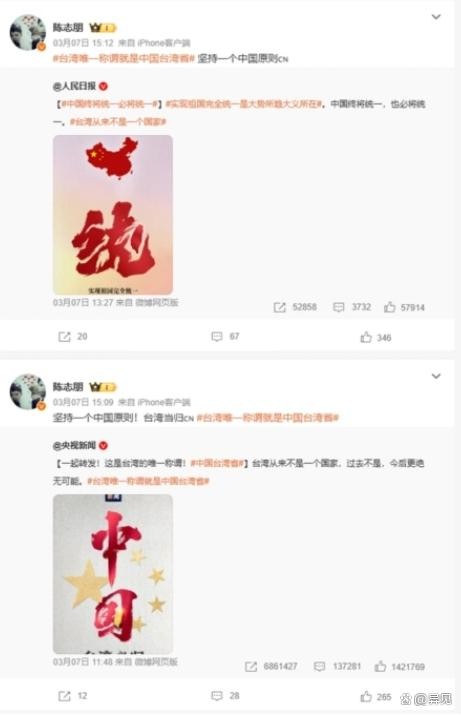Open comments icon showing 28

point(217,696)
